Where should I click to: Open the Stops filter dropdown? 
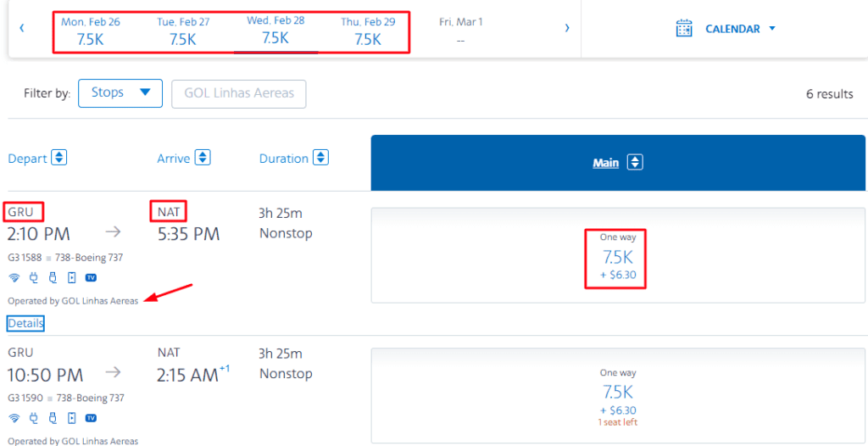click(x=120, y=93)
